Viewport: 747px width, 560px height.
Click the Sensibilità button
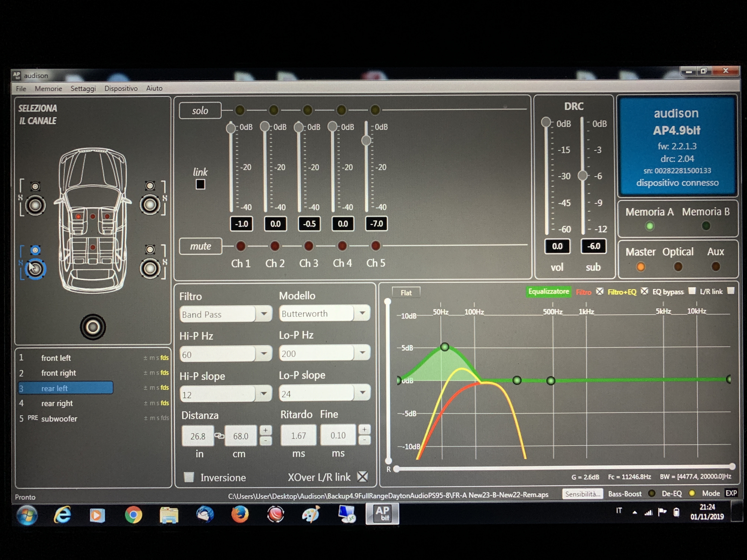tap(582, 494)
